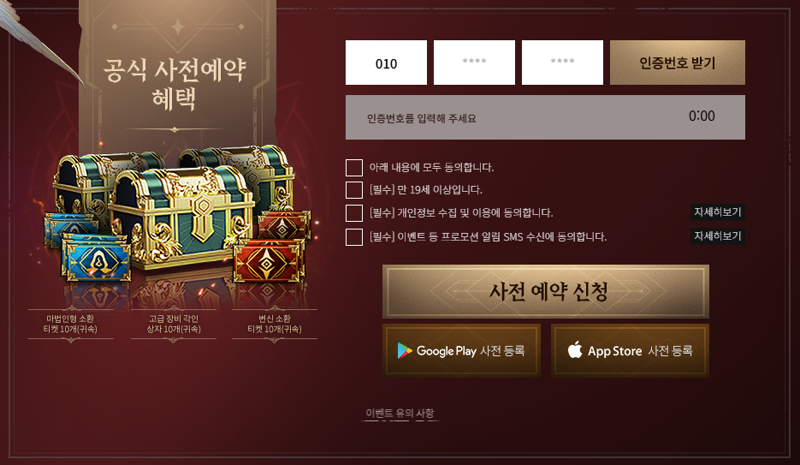Click the Google Play logo icon
The height and width of the screenshot is (465, 800).
(405, 351)
